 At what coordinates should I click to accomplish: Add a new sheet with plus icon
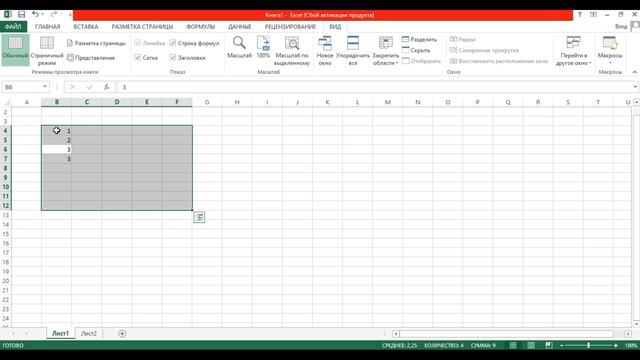pyautogui.click(x=122, y=333)
